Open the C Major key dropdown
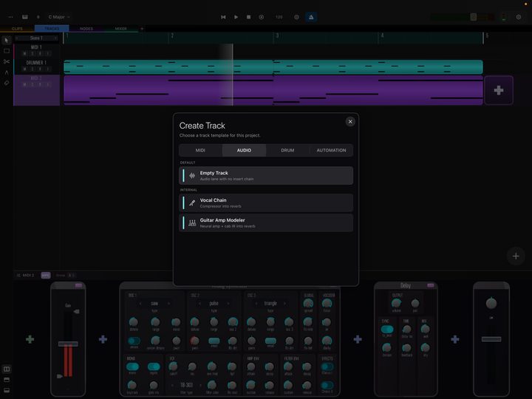This screenshot has width=532, height=399. [x=59, y=17]
